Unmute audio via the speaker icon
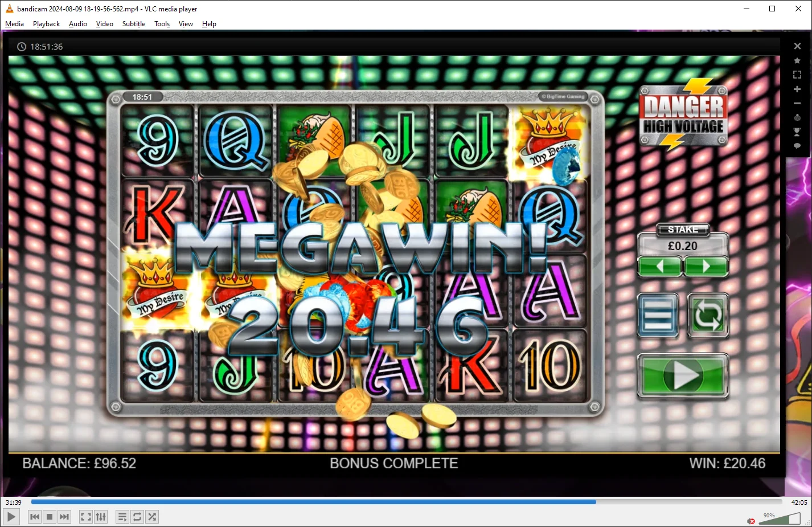Viewport: 812px width, 527px height. point(752,521)
